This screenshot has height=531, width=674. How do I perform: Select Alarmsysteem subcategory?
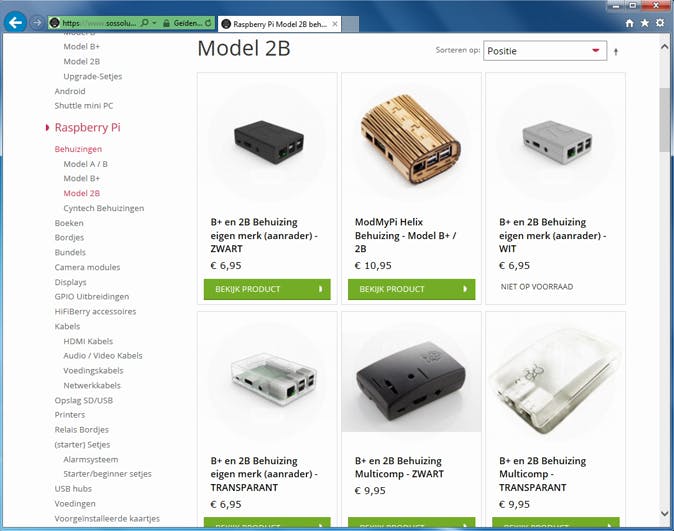91,460
